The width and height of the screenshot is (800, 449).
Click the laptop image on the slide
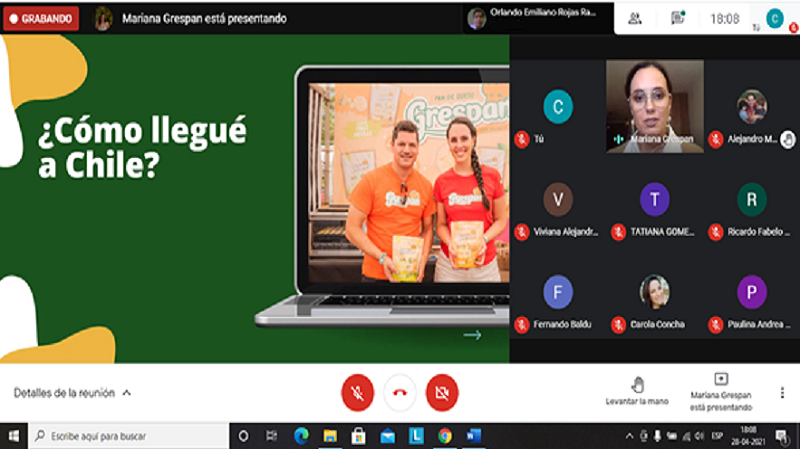pyautogui.click(x=382, y=196)
